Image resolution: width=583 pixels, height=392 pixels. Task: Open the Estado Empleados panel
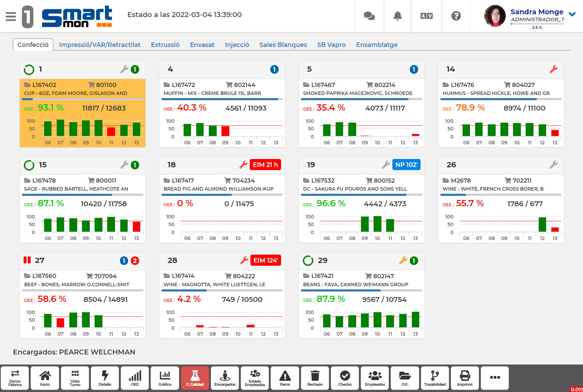tap(255, 378)
